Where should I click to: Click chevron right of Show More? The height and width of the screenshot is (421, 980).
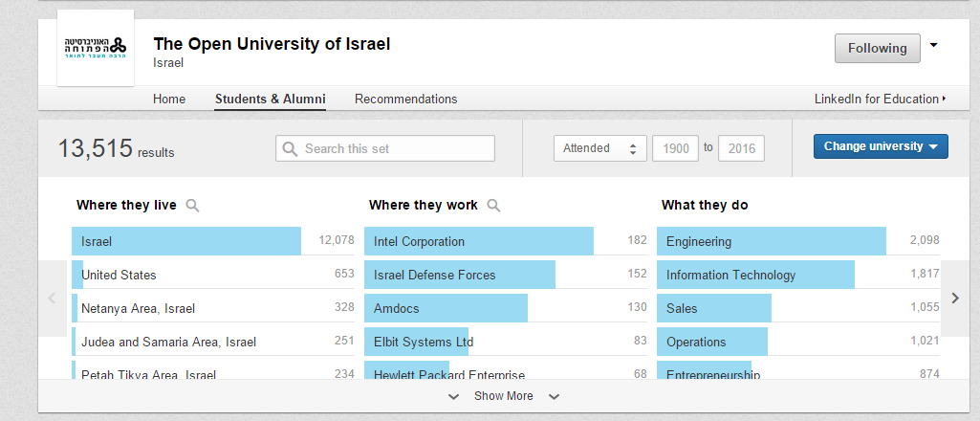tap(554, 397)
